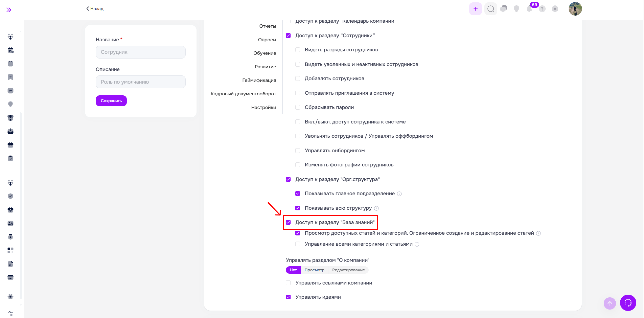Click the help question mark icon

(x=542, y=9)
